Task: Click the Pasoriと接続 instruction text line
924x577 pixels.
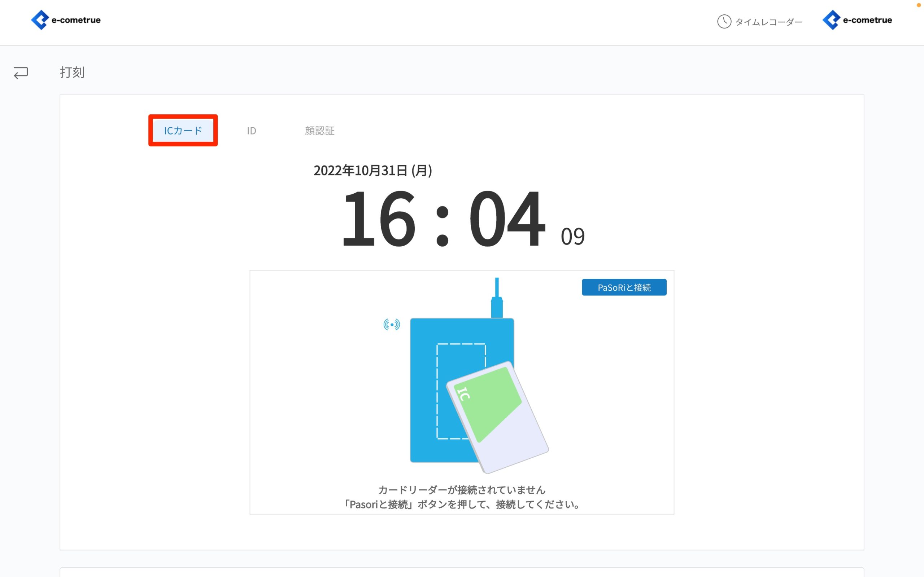Action: (462, 505)
